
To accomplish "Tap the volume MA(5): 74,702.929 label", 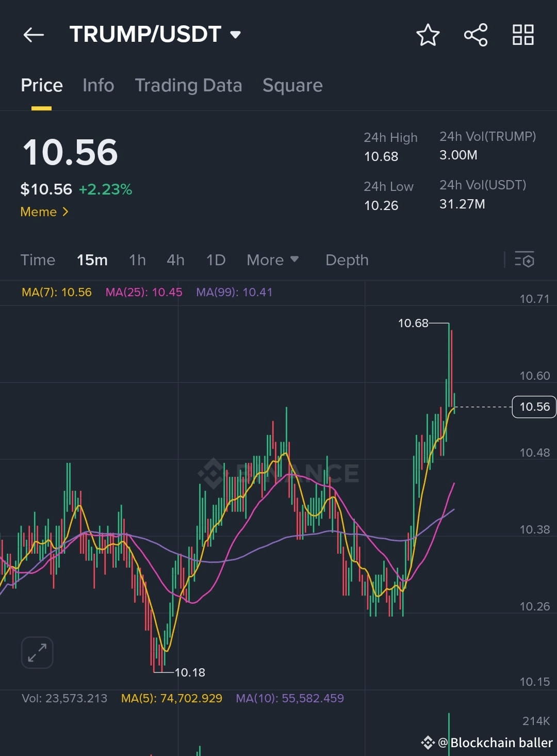I will 172,698.
